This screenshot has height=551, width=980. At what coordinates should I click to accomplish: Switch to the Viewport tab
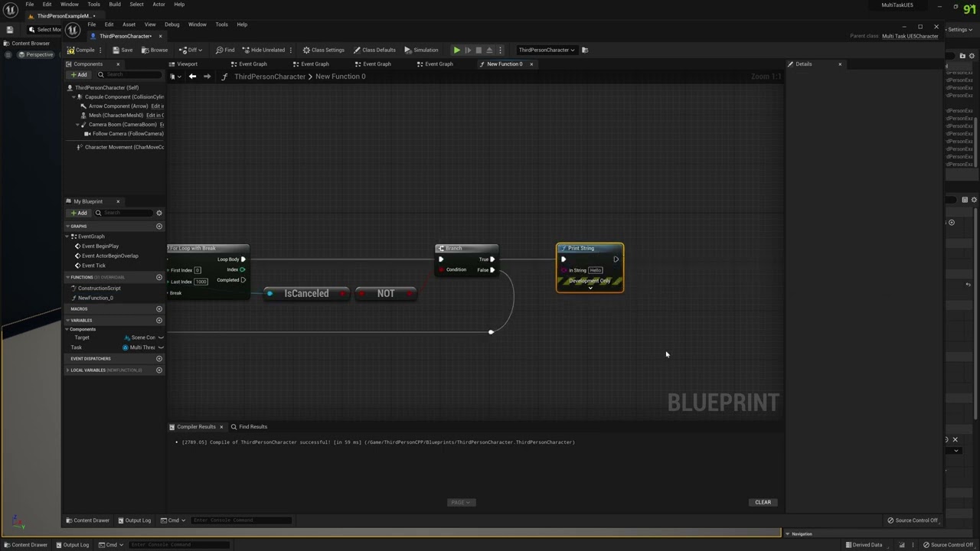point(184,64)
